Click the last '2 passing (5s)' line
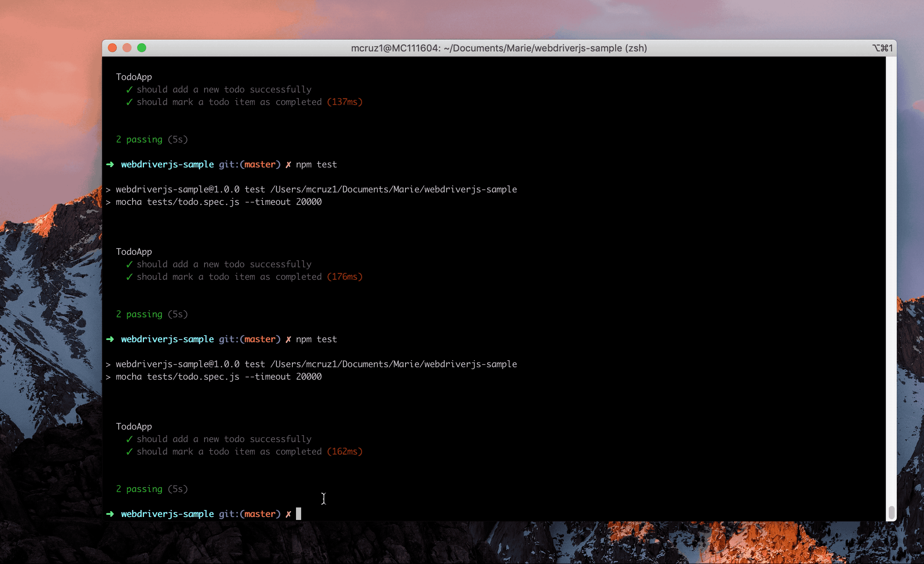The image size is (924, 564). click(152, 489)
